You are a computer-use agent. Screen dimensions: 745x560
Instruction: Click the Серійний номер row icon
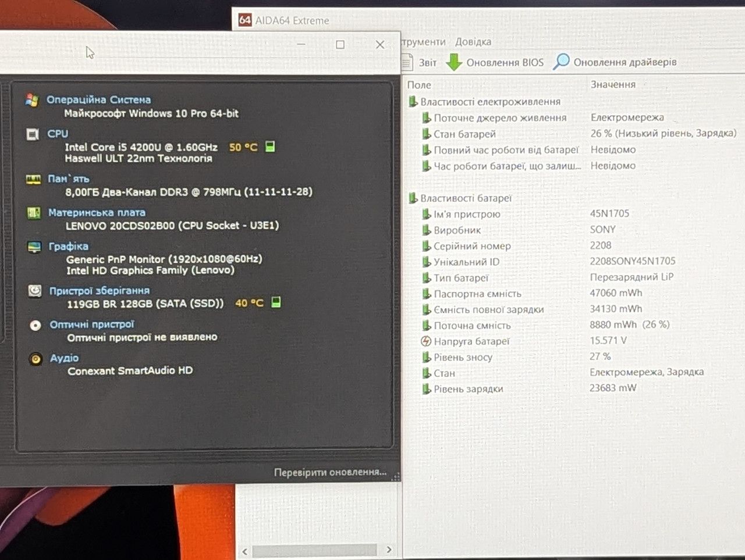[427, 246]
